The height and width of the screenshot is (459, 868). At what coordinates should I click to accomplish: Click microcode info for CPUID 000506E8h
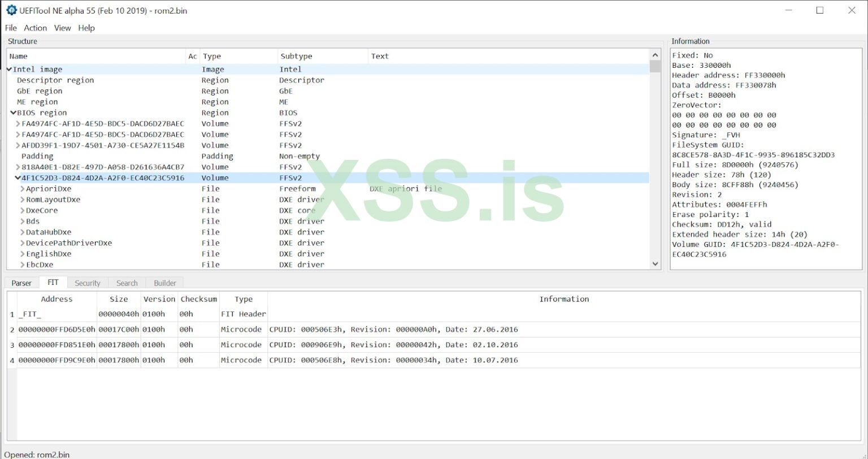564,360
